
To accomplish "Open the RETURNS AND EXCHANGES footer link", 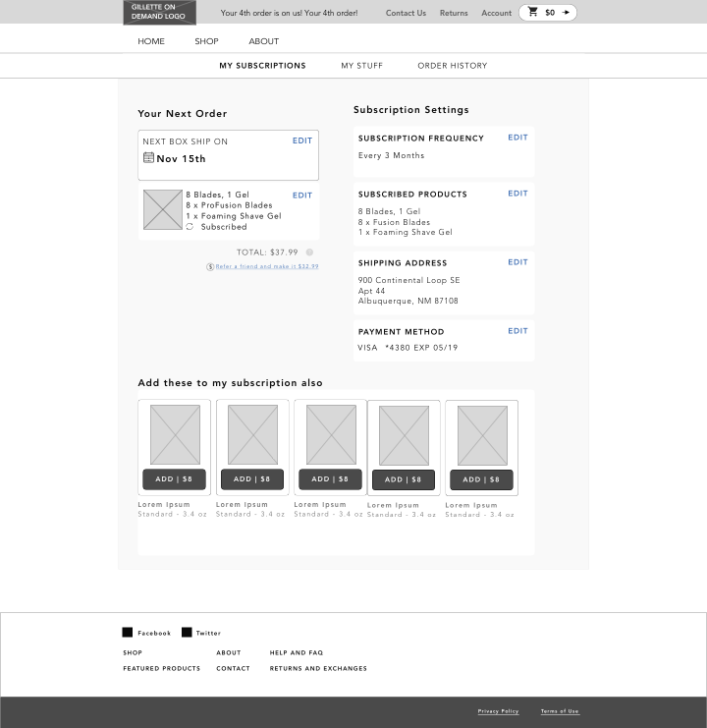I will point(318,669).
